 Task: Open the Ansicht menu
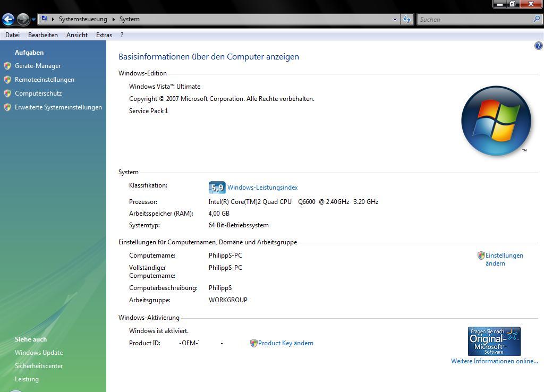click(x=77, y=35)
